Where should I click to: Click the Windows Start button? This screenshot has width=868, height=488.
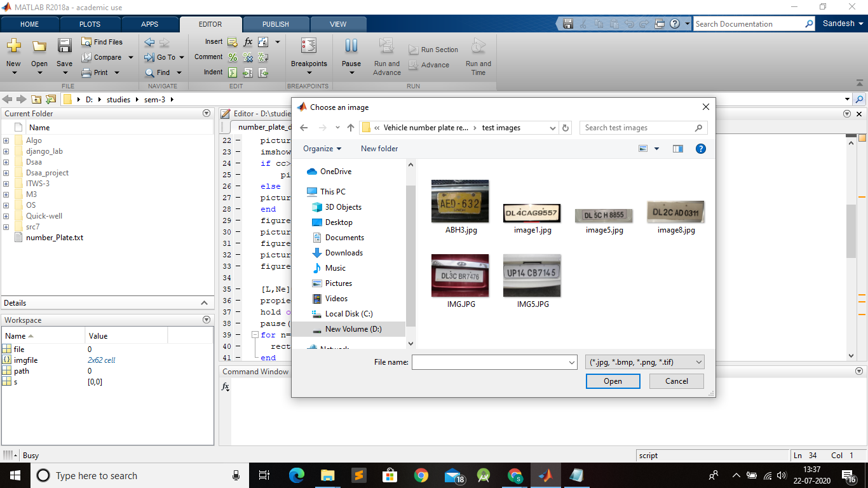coord(14,475)
